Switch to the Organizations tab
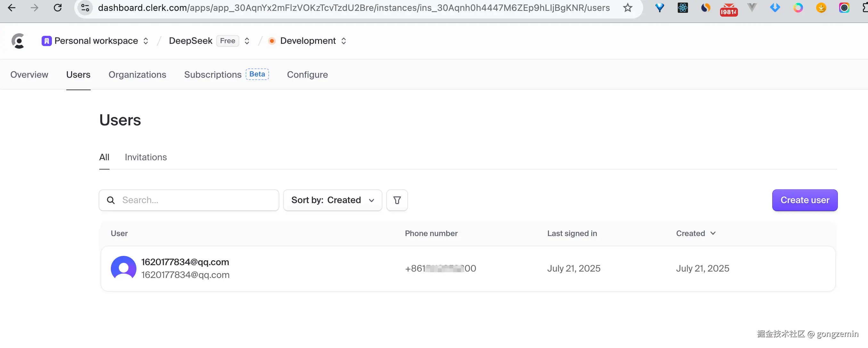 point(137,75)
